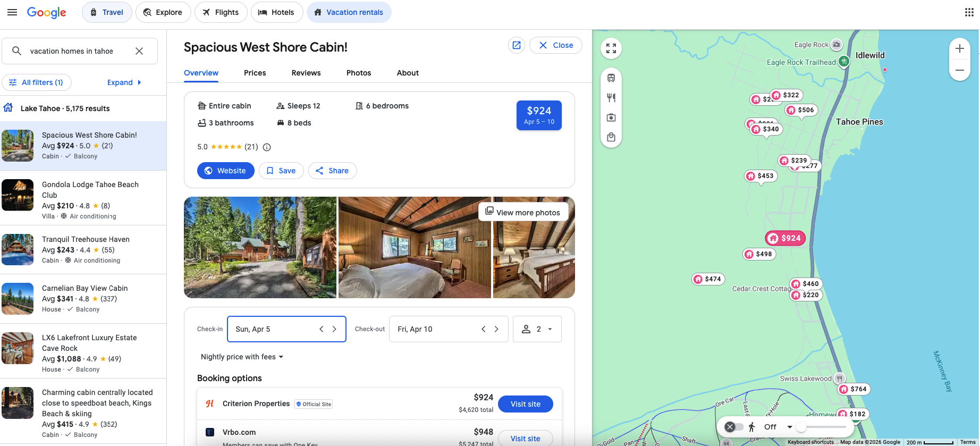The height and width of the screenshot is (446, 980).
Task: Open the cabin's Website
Action: pyautogui.click(x=225, y=171)
